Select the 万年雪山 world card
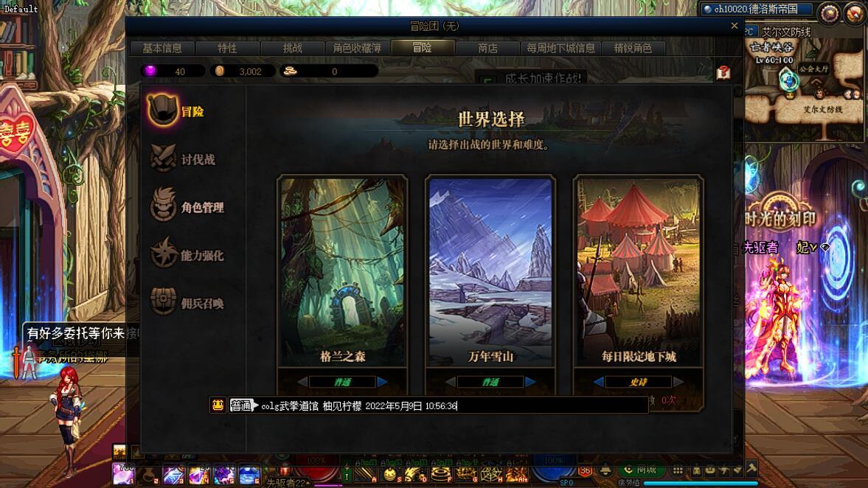Image resolution: width=868 pixels, height=488 pixels. click(490, 271)
